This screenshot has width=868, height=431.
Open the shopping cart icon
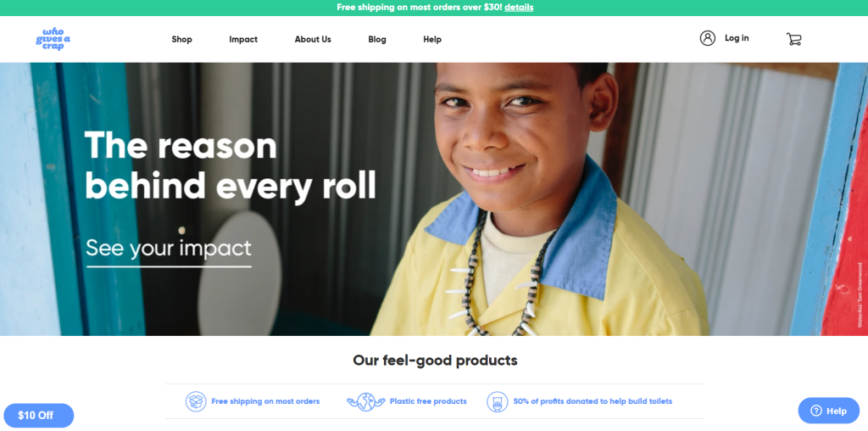793,39
